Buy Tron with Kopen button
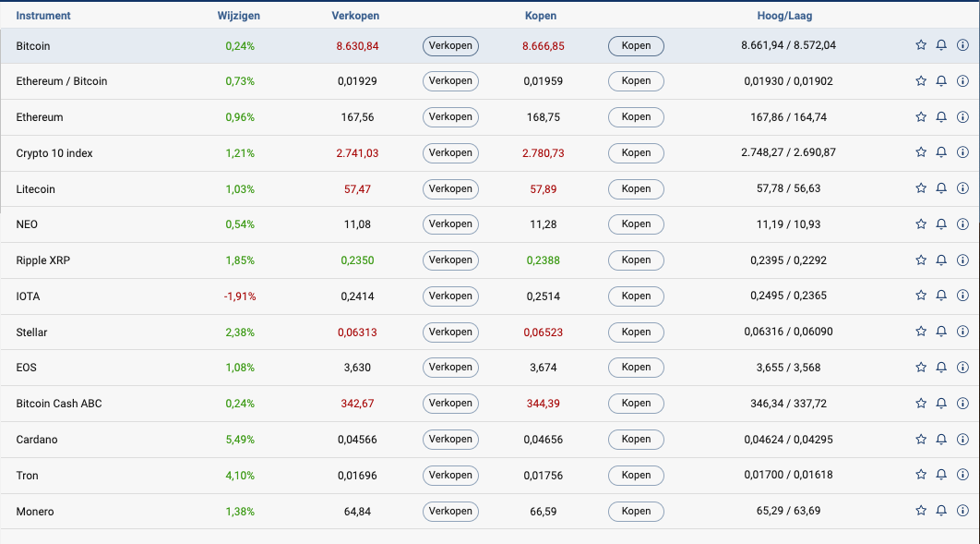This screenshot has height=544, width=980. (636, 476)
